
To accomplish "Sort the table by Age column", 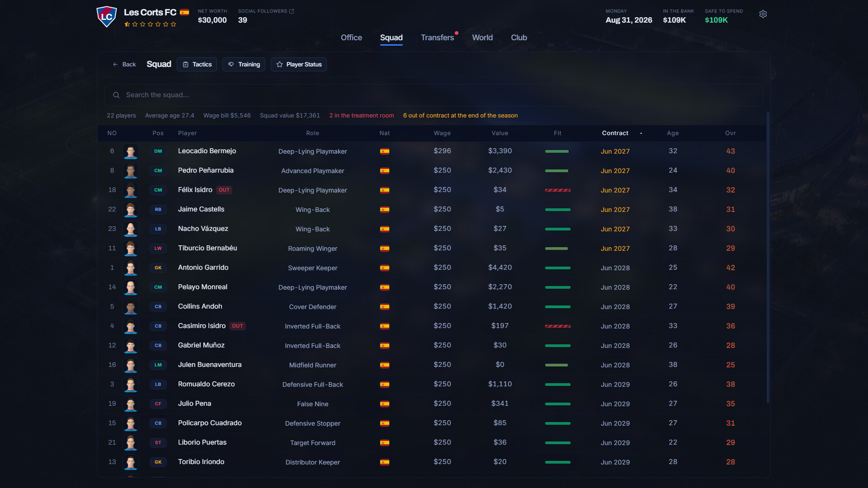I will 673,133.
